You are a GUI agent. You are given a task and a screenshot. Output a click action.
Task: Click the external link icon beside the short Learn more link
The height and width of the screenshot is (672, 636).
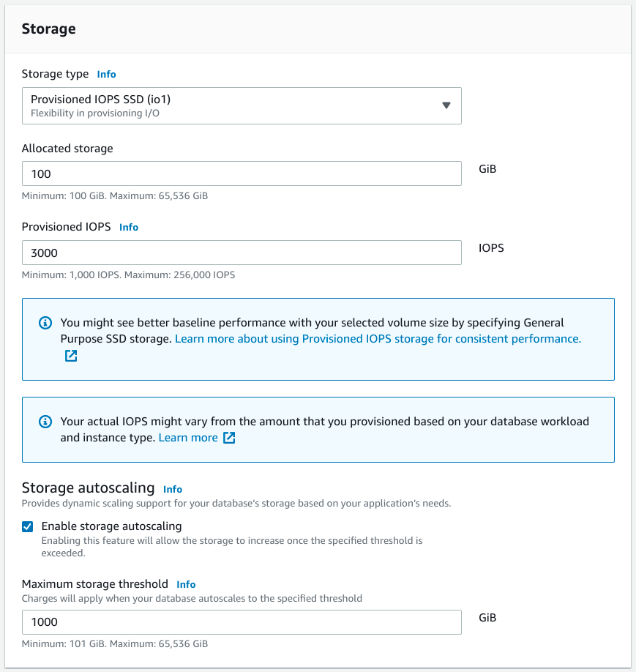[x=229, y=438]
